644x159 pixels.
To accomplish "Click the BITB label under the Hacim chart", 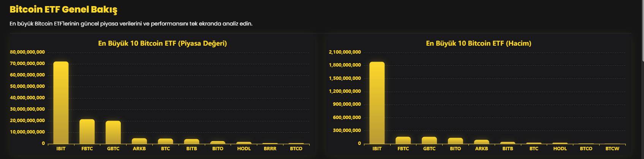I will [x=508, y=149].
